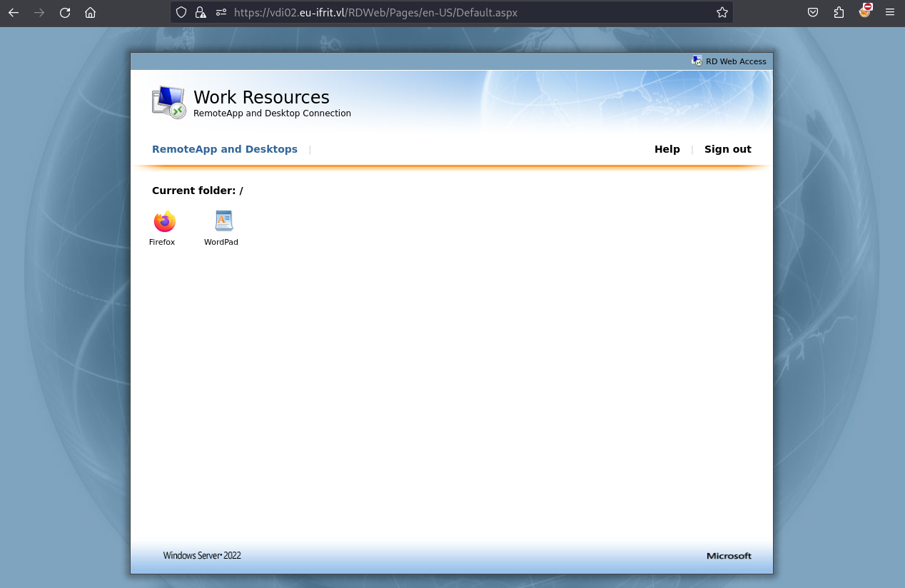
Task: Click the Work Resources computer logo
Action: [x=169, y=102]
